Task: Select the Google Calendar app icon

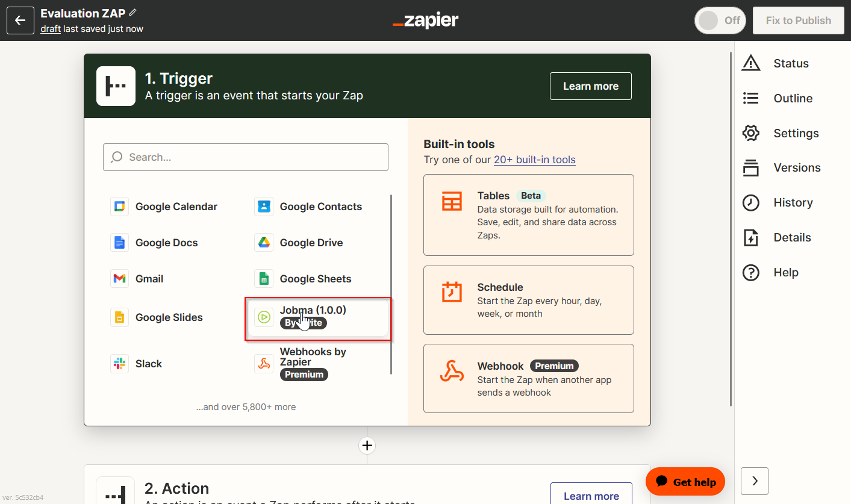Action: [119, 207]
